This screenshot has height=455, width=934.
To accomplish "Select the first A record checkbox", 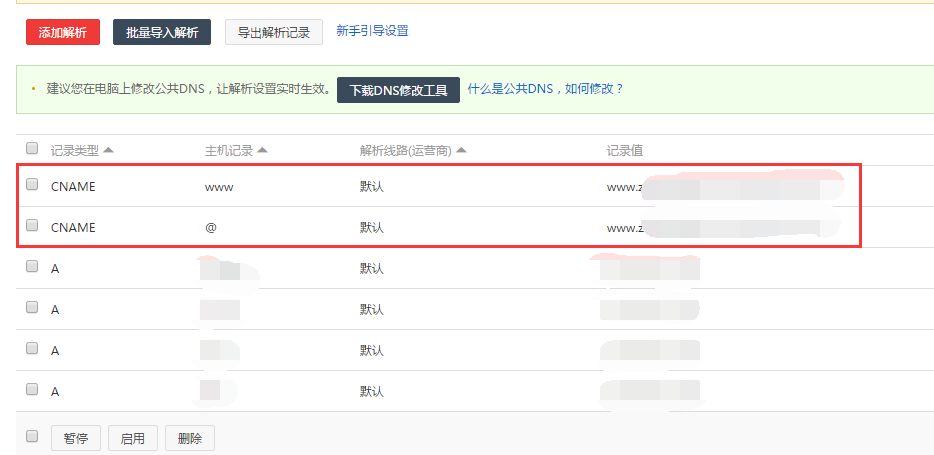I will click(32, 267).
